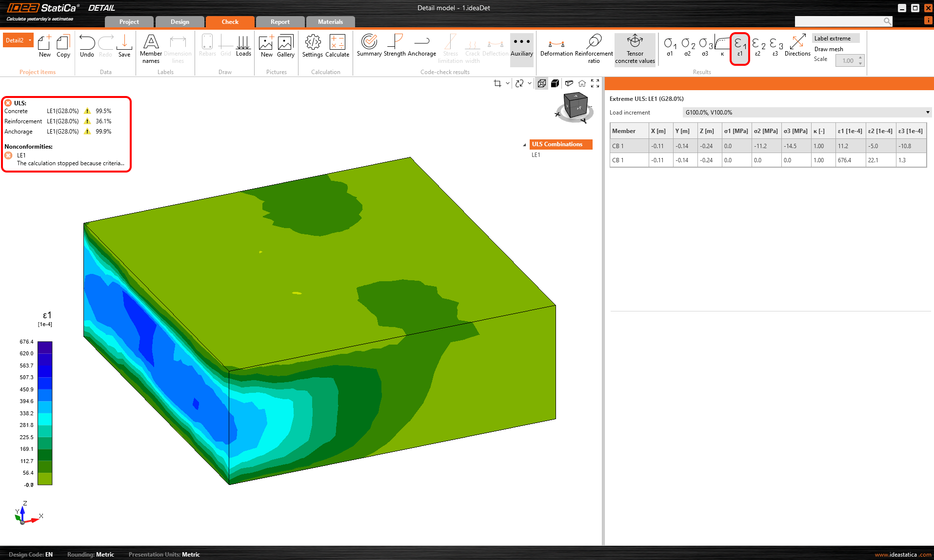The height and width of the screenshot is (560, 934).
Task: Open the Gallery of pictures
Action: coord(285,47)
